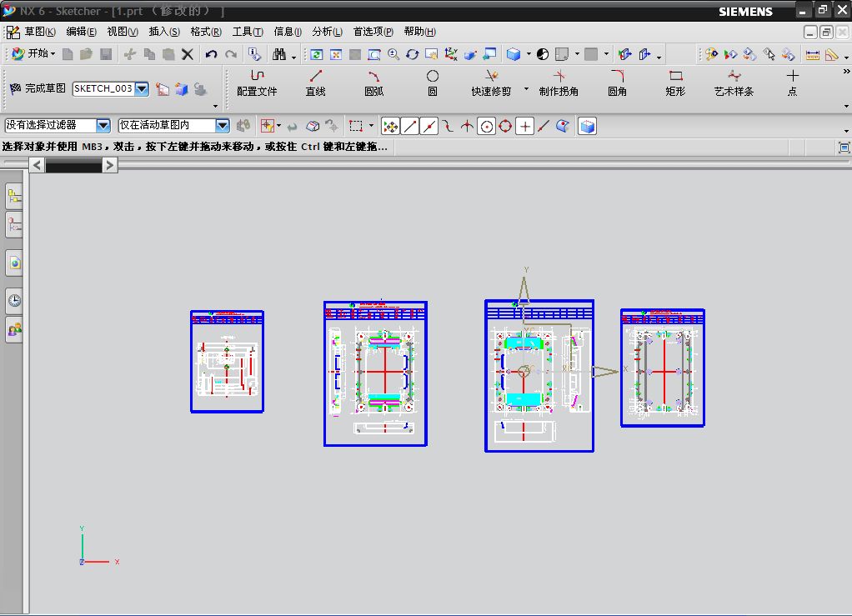This screenshot has width=852, height=616.
Task: Open the 信息(I) menu
Action: (288, 32)
